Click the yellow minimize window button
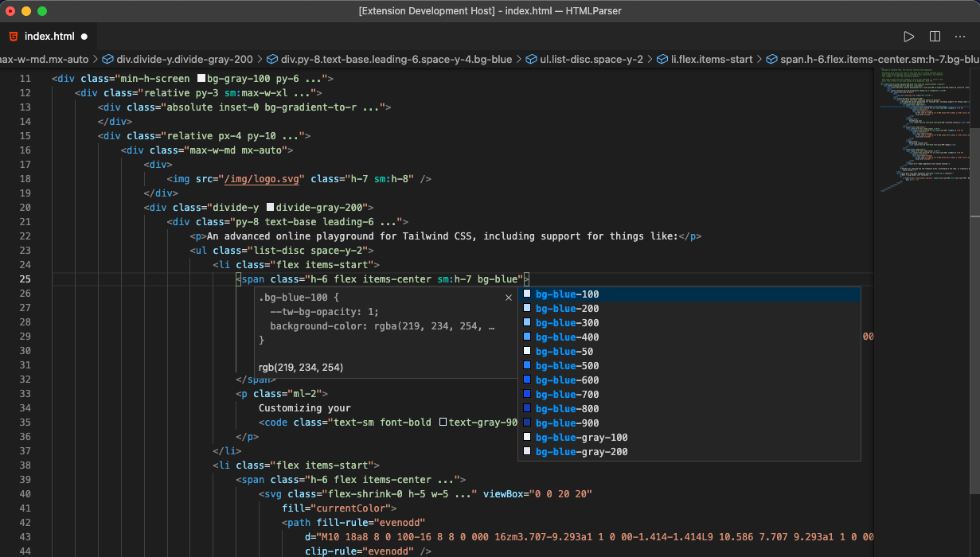 click(26, 11)
